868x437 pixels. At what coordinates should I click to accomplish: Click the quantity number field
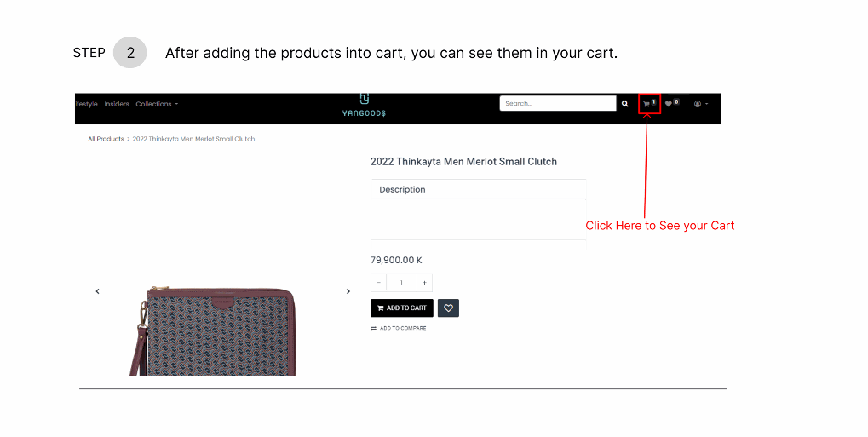point(401,283)
